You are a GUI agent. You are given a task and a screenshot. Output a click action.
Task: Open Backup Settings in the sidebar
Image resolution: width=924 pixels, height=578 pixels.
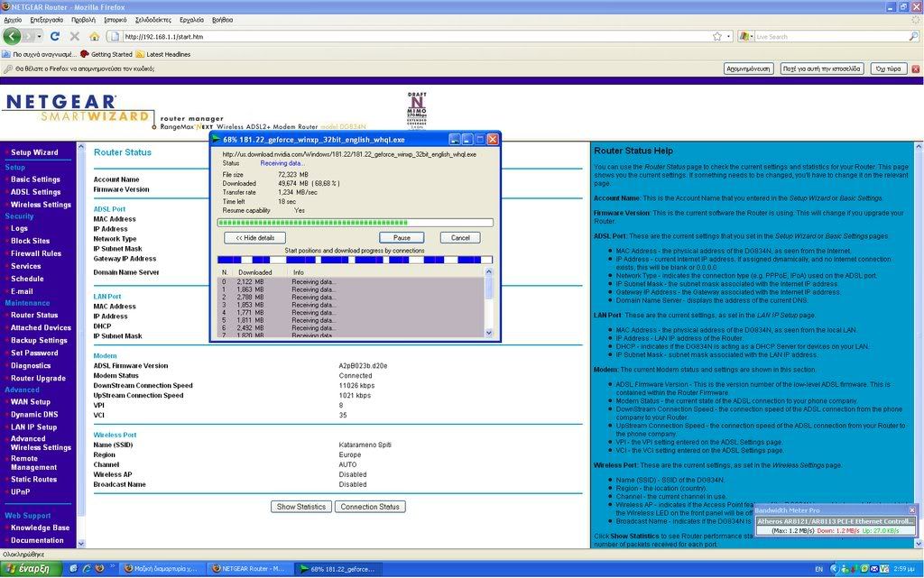39,340
